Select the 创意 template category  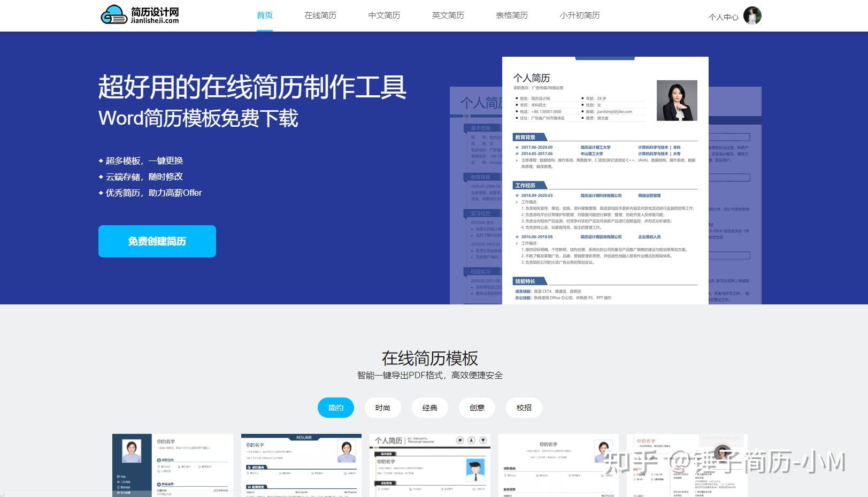(477, 408)
